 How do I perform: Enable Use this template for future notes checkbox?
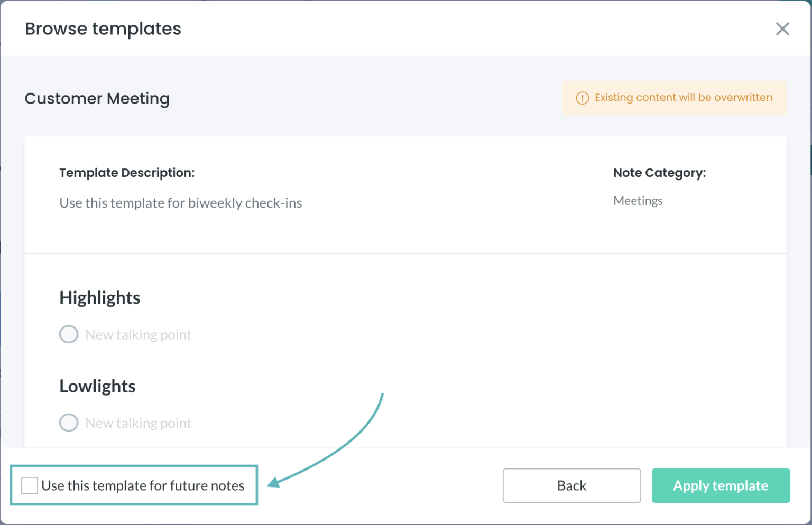click(x=29, y=485)
